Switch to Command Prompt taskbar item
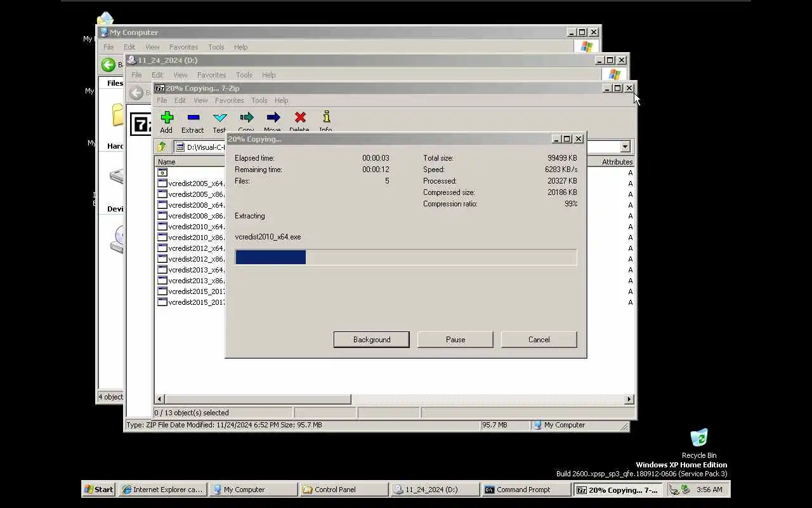Image resolution: width=812 pixels, height=508 pixels. [525, 490]
